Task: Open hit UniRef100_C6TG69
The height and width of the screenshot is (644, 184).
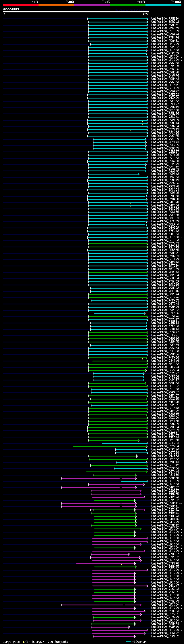Action: coord(165,481)
